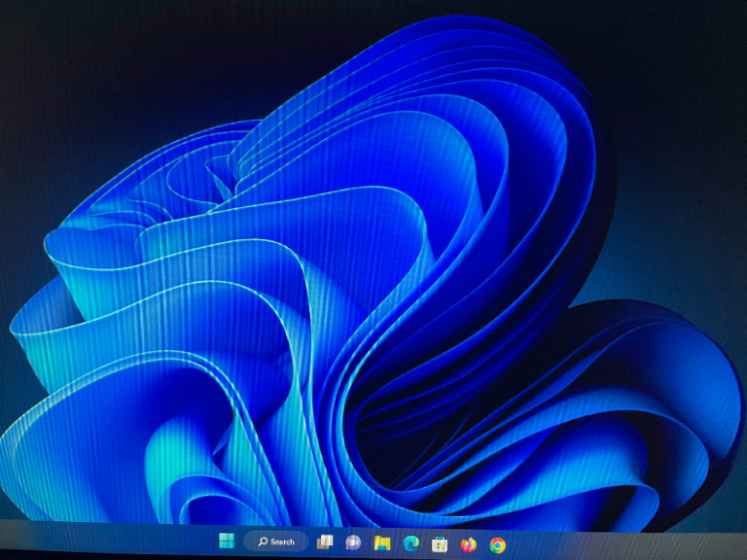
Task: Click empty taskbar area right of Chrome
Action: [x=622, y=546]
